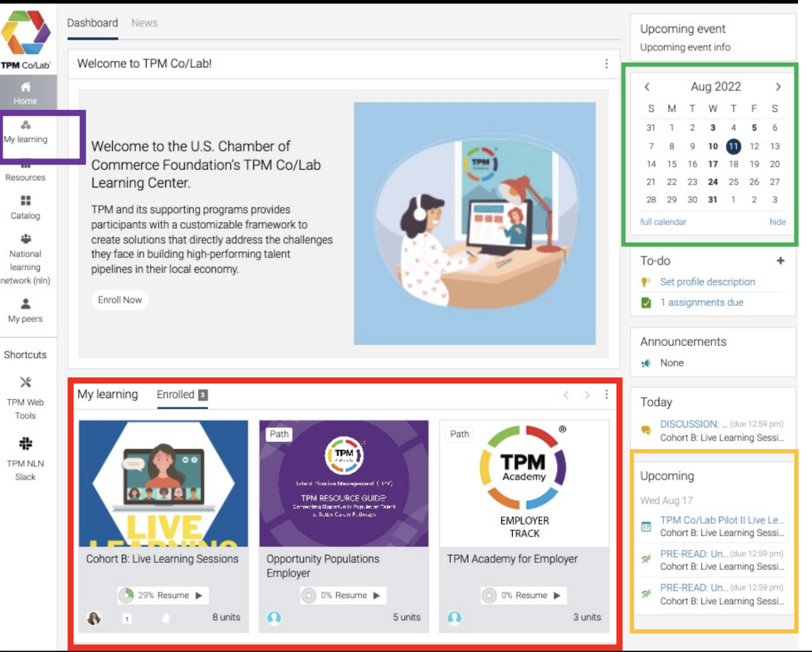Open TPM Web Tools shortcut

pyautogui.click(x=26, y=399)
